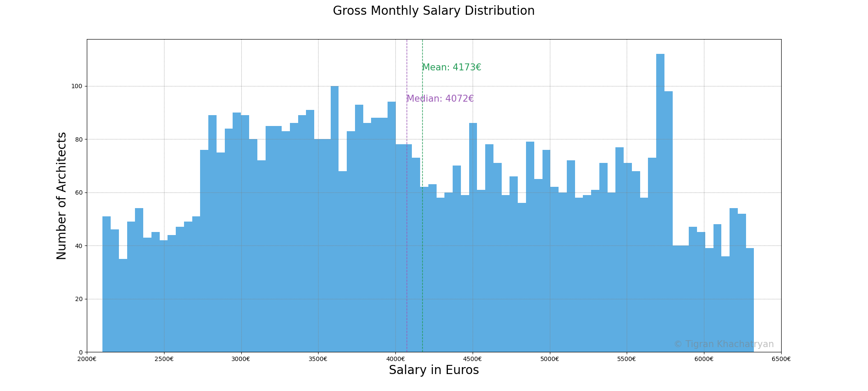The height and width of the screenshot is (391, 868).
Task: Click the 'Salary in Euros' axis label
Action: [434, 370]
